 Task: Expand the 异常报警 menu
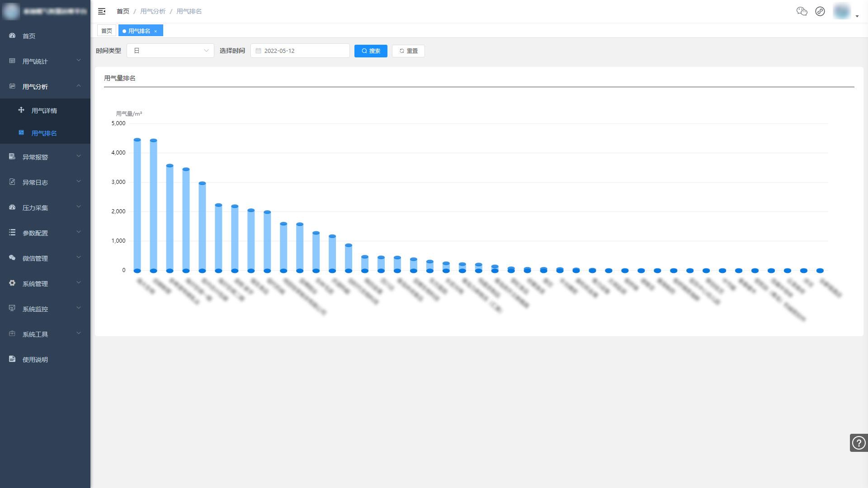click(x=45, y=157)
